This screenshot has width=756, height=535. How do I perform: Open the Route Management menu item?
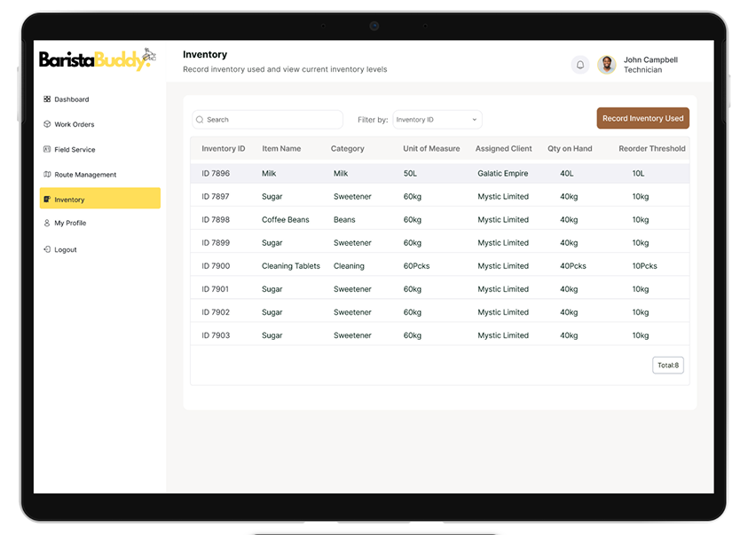coord(85,175)
